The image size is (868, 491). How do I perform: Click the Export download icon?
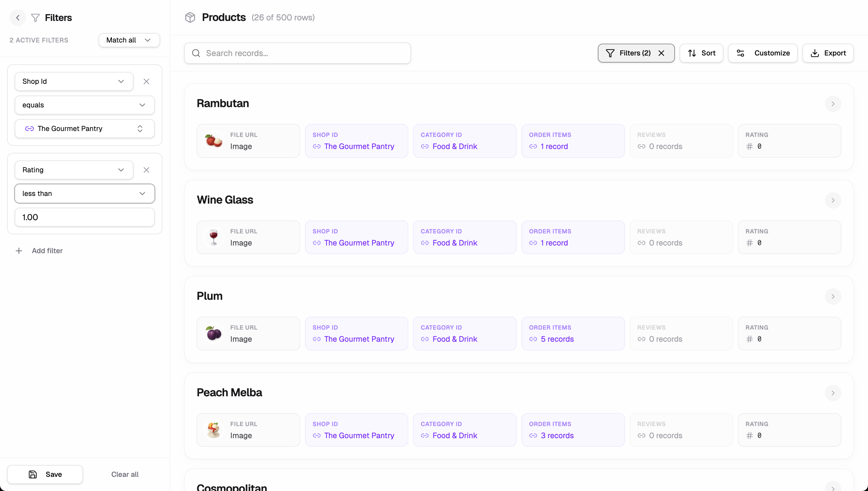pos(815,53)
